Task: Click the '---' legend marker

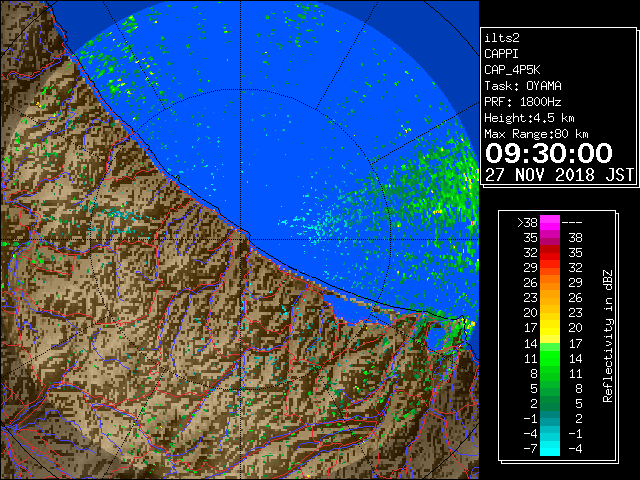Action: tap(572, 222)
